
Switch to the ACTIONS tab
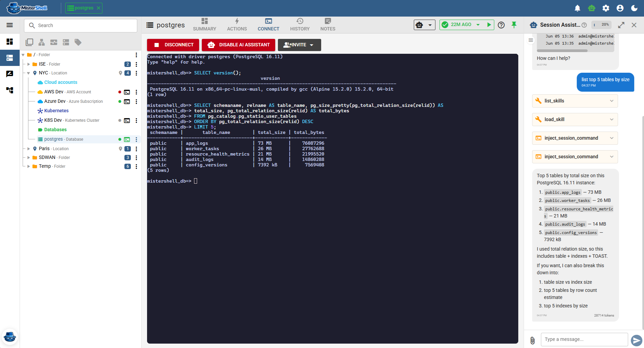click(x=237, y=25)
